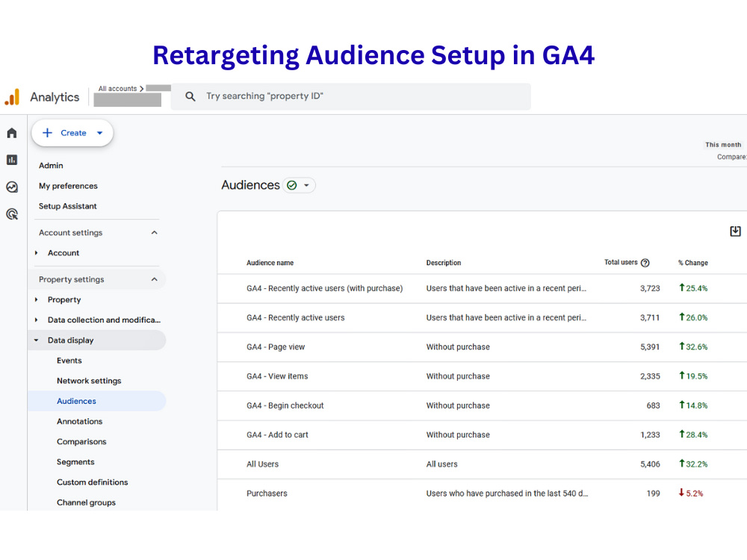Collapse the Data display tree item
Screen dimensions: 747x560
point(36,340)
